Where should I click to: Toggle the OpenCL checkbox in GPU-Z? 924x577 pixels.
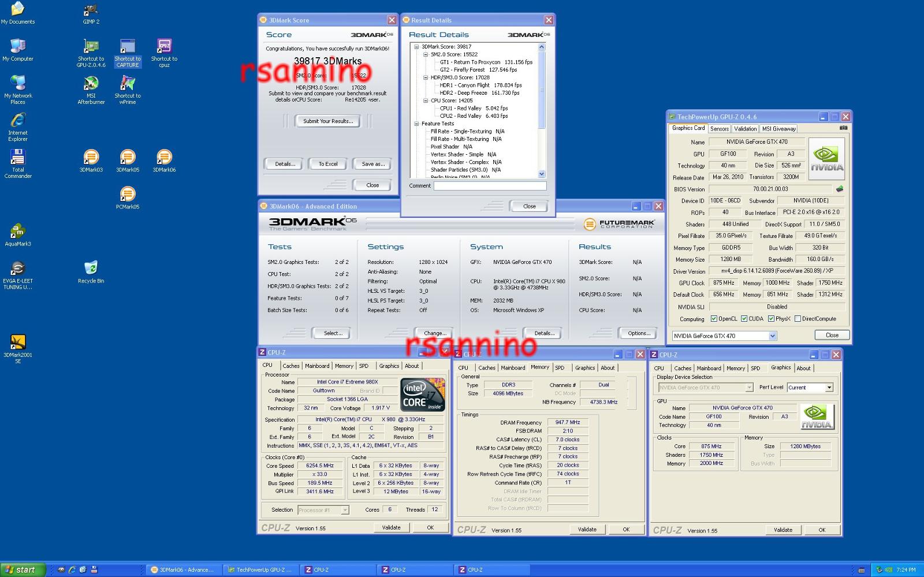pyautogui.click(x=714, y=319)
